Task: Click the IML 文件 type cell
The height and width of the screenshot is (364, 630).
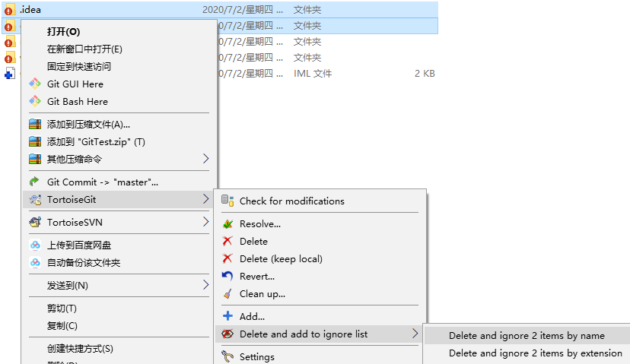Action: pyautogui.click(x=313, y=74)
